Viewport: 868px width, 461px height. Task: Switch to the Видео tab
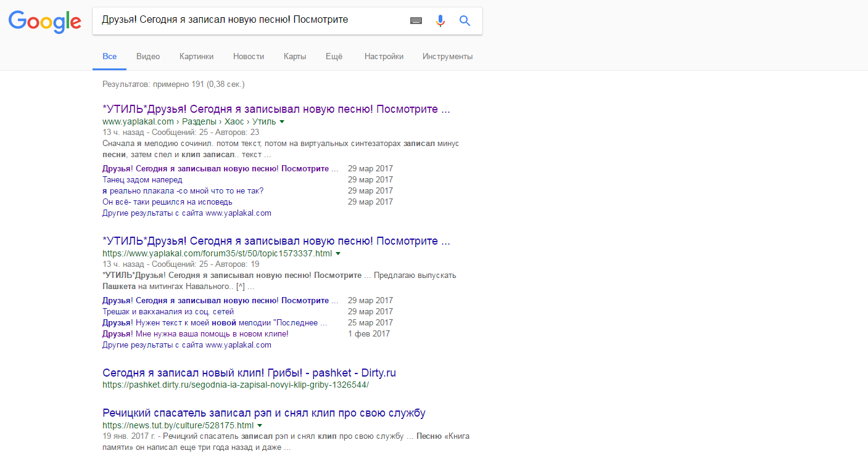tap(148, 56)
